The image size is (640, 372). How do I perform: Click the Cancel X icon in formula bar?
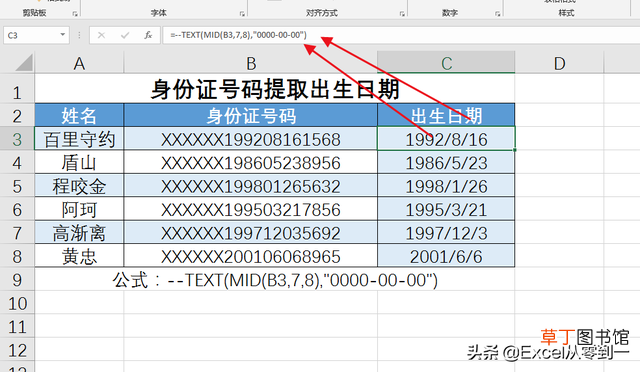101,35
